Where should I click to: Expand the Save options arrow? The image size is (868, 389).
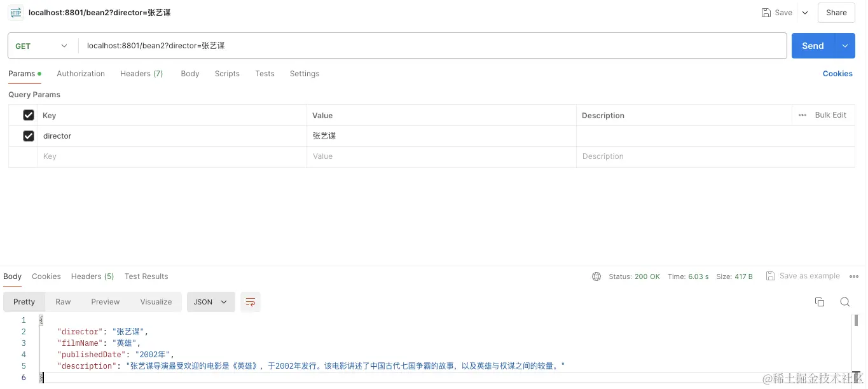pyautogui.click(x=804, y=13)
